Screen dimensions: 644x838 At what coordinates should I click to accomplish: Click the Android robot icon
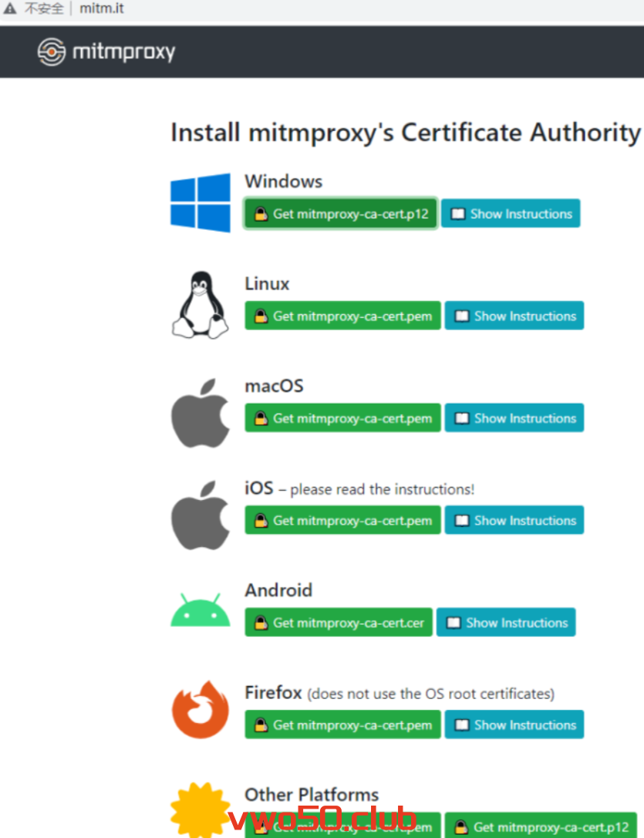201,610
